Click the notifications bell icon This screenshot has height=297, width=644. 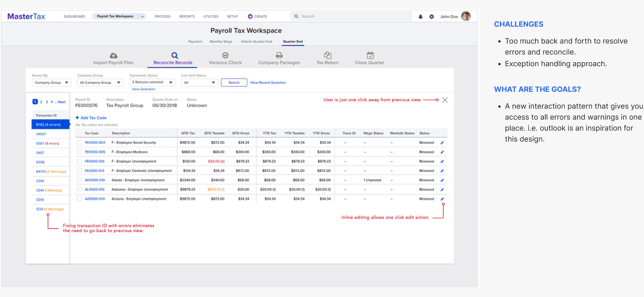pyautogui.click(x=420, y=17)
